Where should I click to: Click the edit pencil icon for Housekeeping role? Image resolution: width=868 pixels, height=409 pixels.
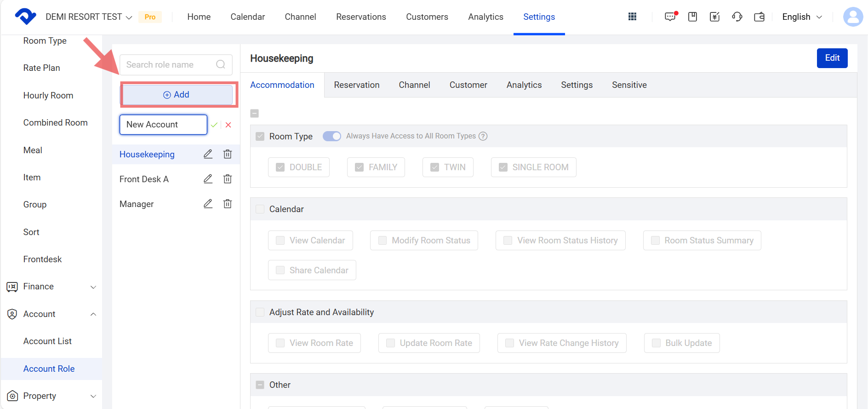click(208, 154)
